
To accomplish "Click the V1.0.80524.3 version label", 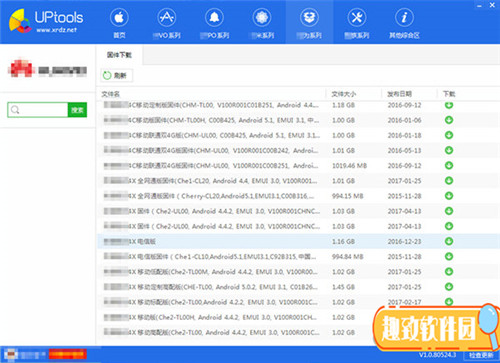I will coord(438,355).
